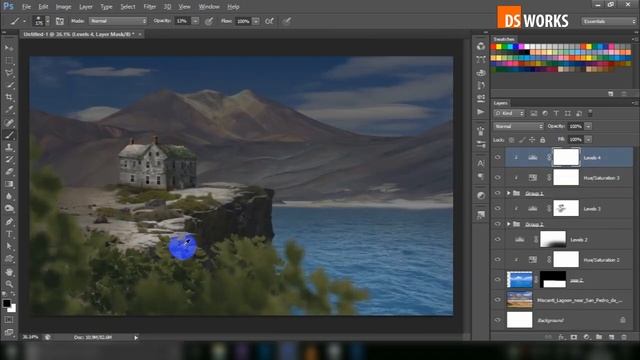Toggle Quick Mask mode icon
This screenshot has height=360, width=640.
(x=9, y=320)
